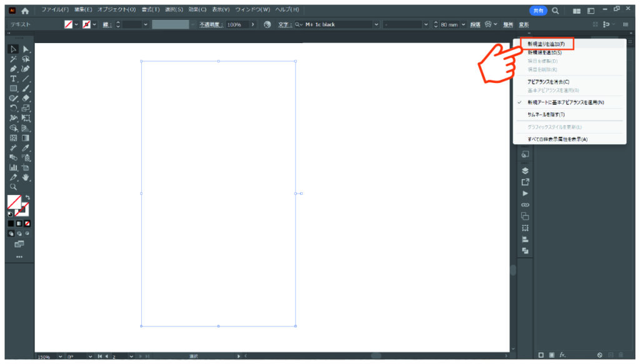
Task: Enable Draw Inside mode
Action: 27,234
